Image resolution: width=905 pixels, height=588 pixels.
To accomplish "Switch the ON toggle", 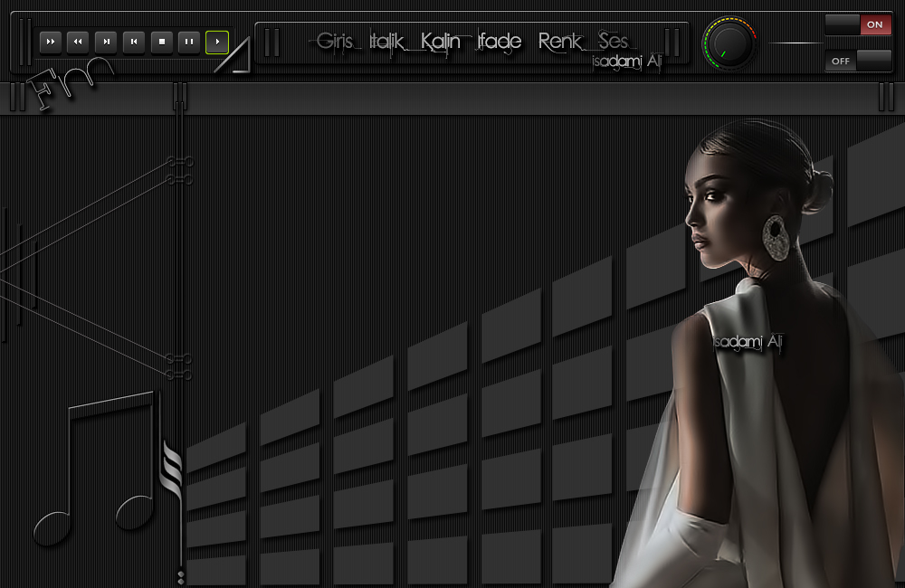I will pos(858,24).
